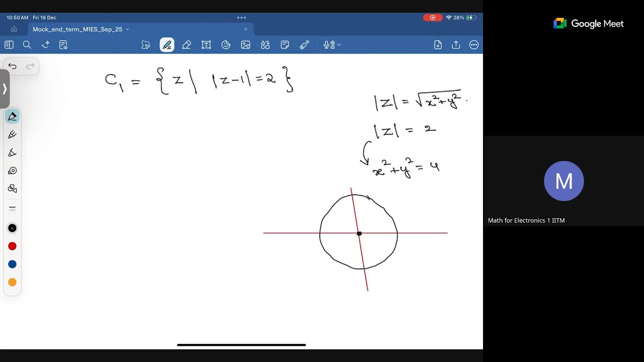Open the sticker tool

tap(226, 45)
